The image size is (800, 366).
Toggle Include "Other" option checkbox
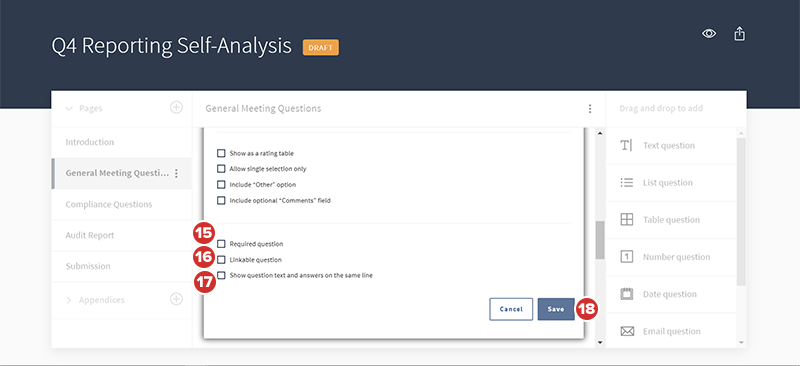[x=221, y=184]
